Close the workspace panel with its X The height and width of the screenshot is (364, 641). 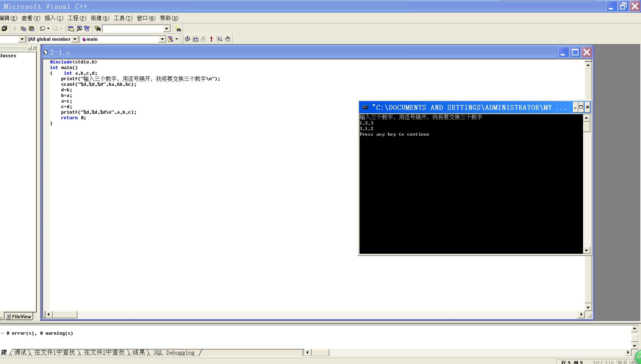tap(35, 48)
